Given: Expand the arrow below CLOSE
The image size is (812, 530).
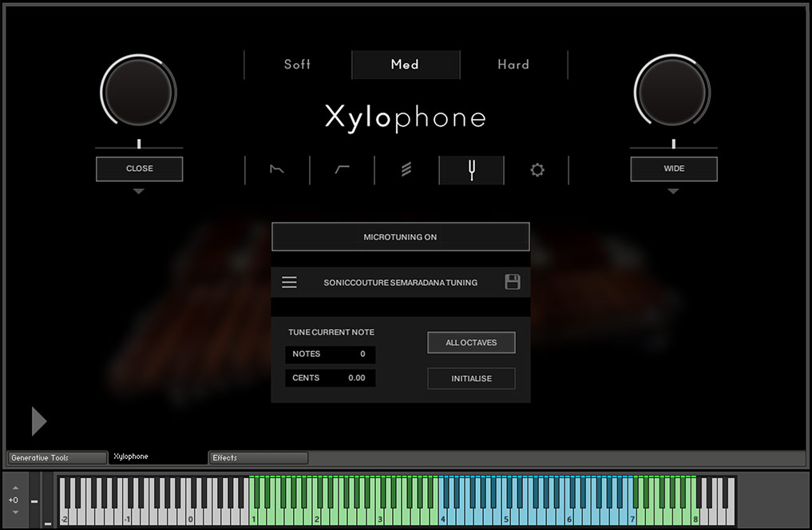Looking at the screenshot, I should pos(139,192).
